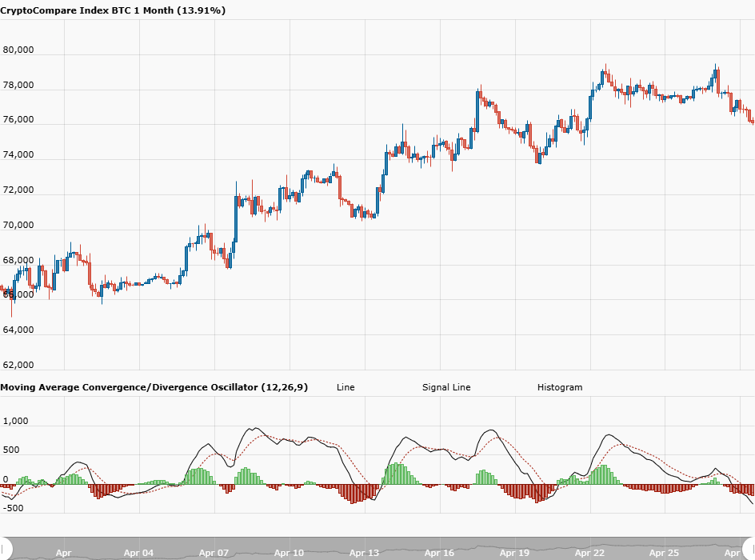The height and width of the screenshot is (560, 755).
Task: Click the 72,000 price axis label
Action: pos(18,190)
